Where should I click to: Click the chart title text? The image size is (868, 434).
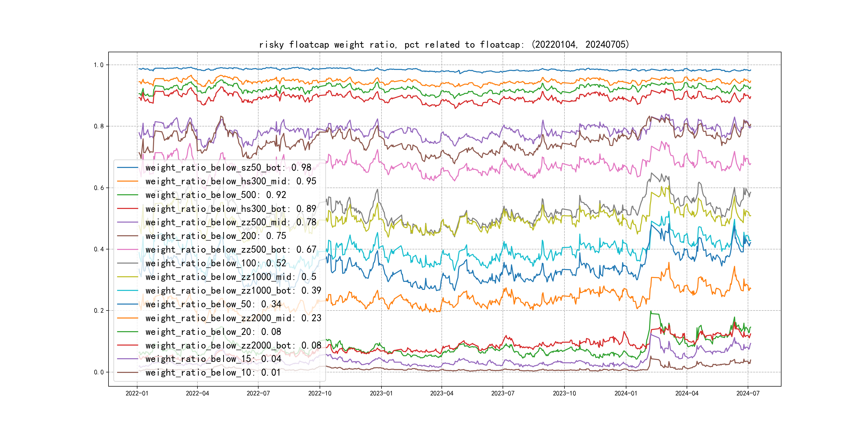click(x=444, y=45)
